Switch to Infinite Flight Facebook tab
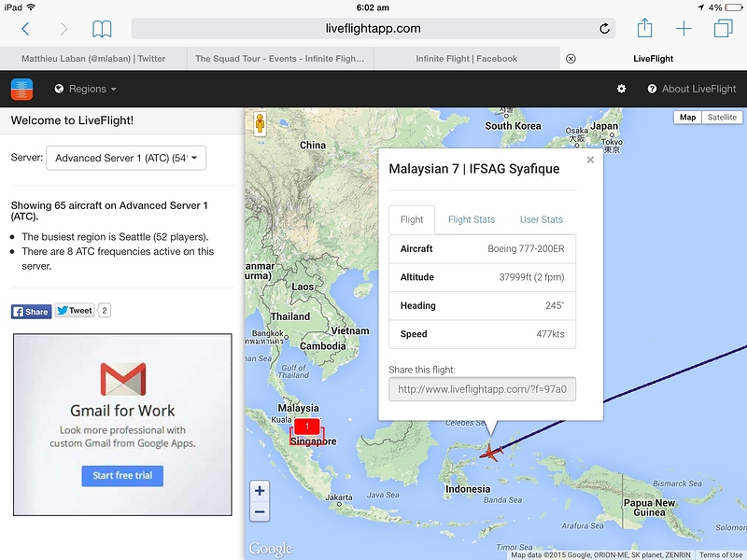The width and height of the screenshot is (747, 560). tap(466, 59)
